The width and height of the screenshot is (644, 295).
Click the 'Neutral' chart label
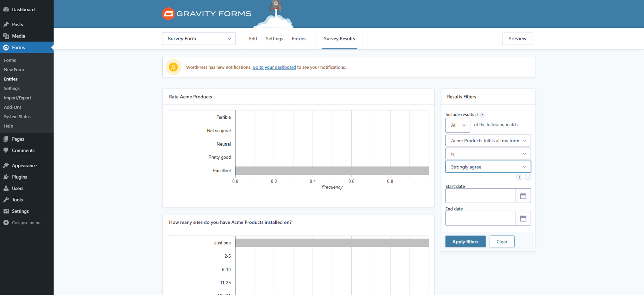[x=223, y=144]
